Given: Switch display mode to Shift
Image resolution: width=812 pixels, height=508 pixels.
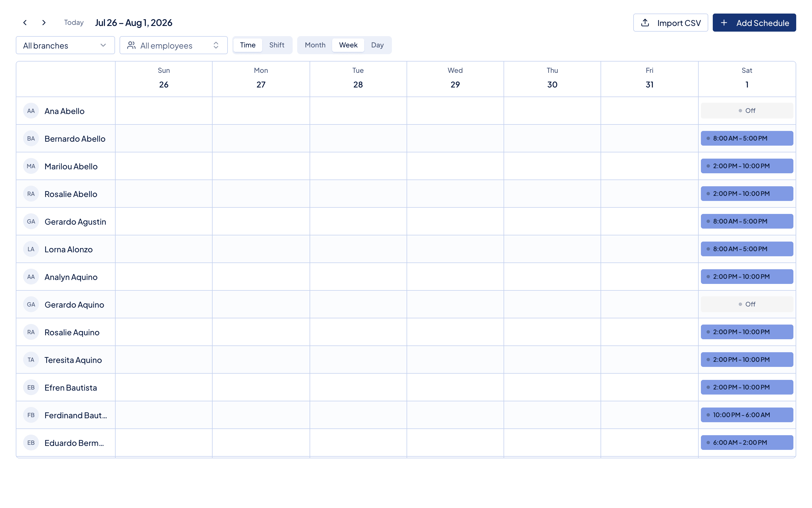Looking at the screenshot, I should click(x=277, y=45).
